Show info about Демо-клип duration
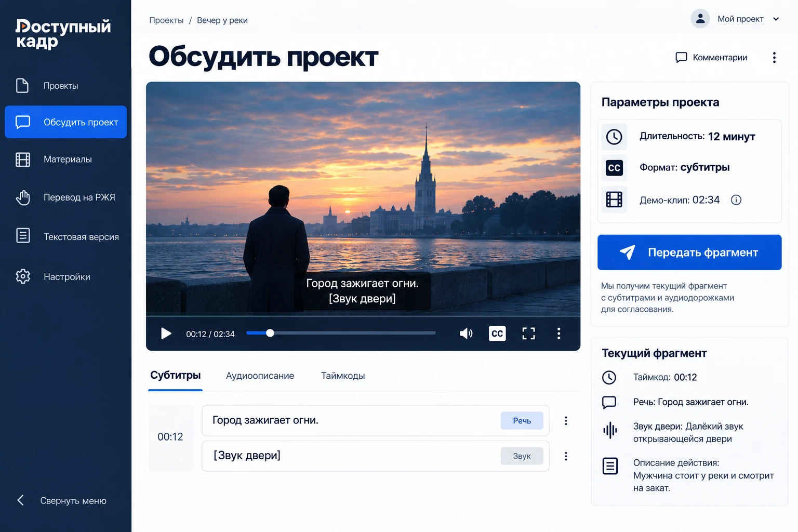This screenshot has height=532, width=798. [x=736, y=200]
